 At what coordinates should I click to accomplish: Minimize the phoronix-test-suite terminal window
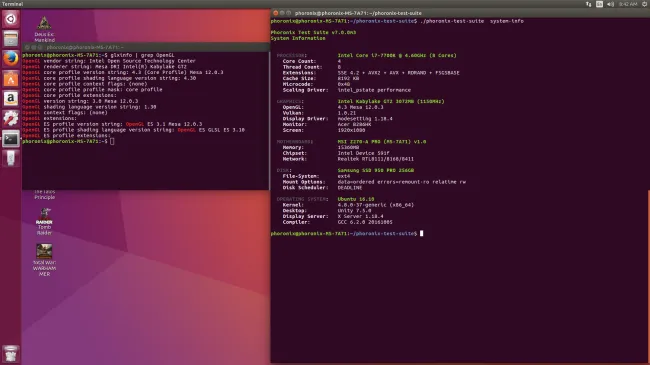282,13
